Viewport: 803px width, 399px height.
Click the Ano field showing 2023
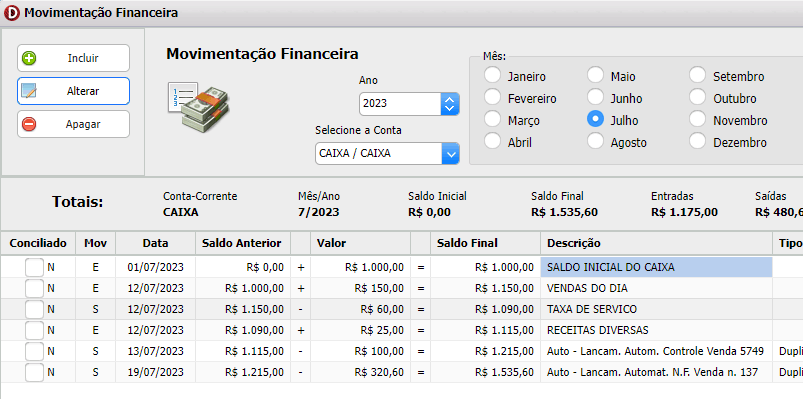pyautogui.click(x=400, y=103)
